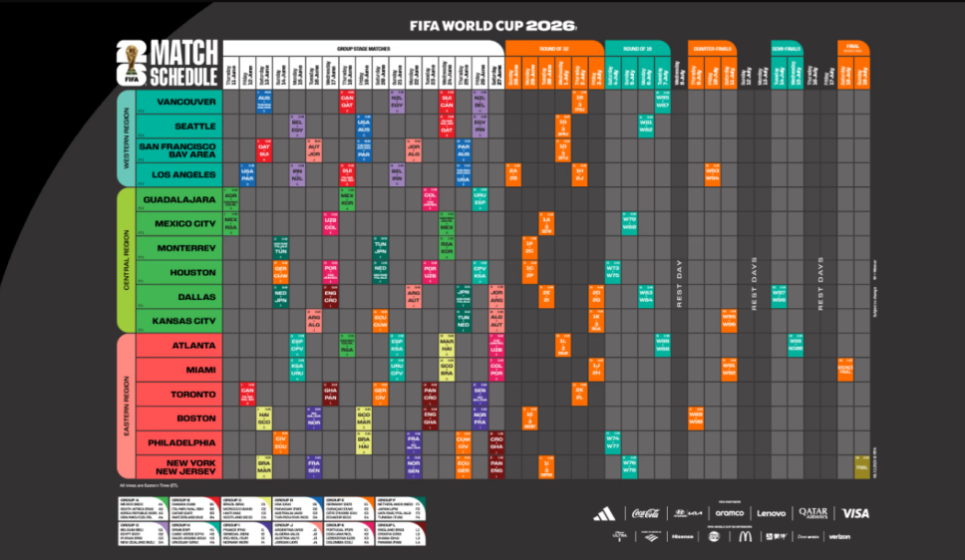
Task: Click the FIFA World Cup 2026 title
Action: pyautogui.click(x=493, y=22)
